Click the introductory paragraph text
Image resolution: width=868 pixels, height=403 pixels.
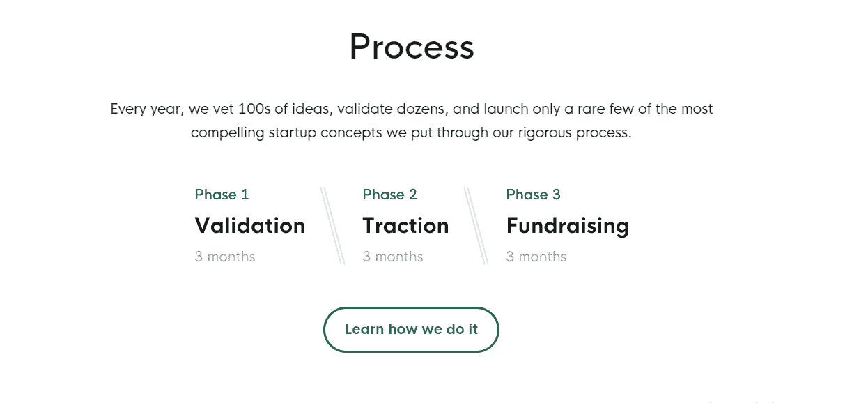tap(411, 120)
